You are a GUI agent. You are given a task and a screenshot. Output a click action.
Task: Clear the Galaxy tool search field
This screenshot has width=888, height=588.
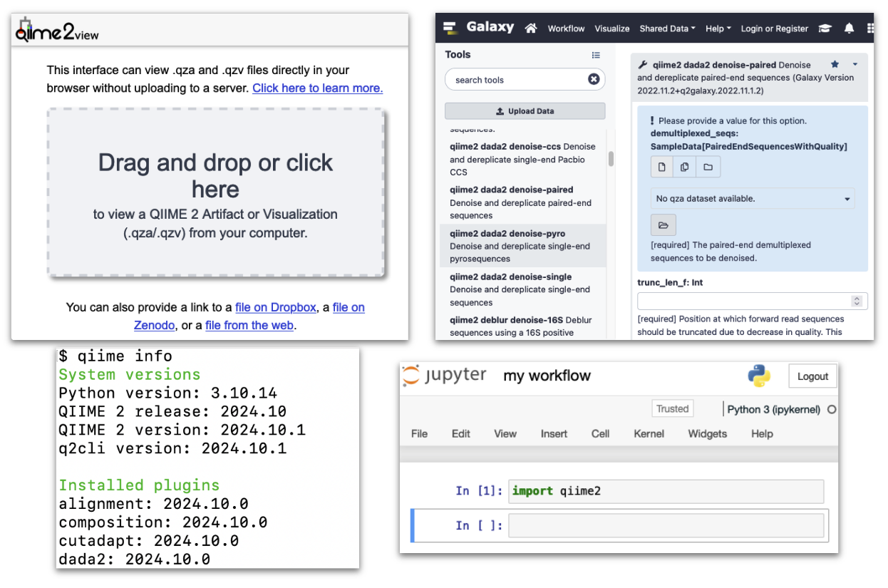[594, 79]
